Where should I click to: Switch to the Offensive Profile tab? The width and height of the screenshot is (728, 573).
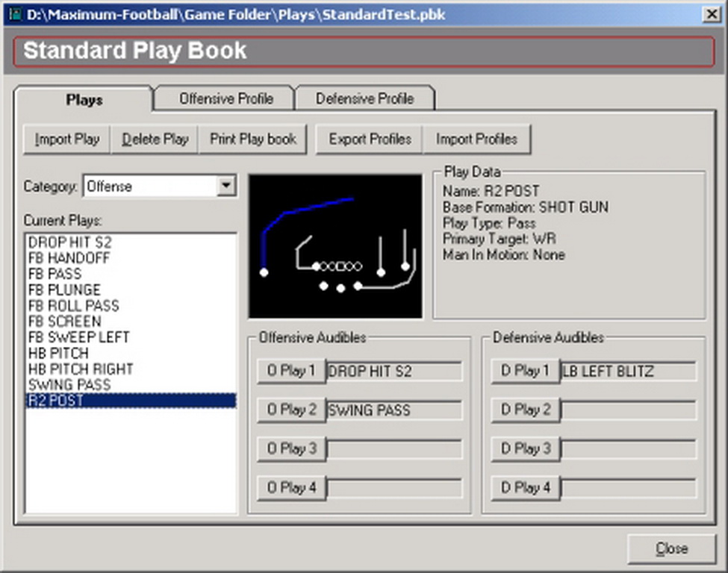225,98
